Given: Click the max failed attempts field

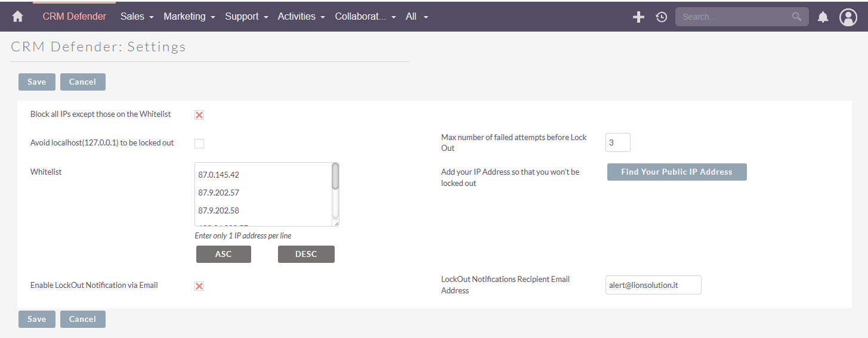Looking at the screenshot, I should coord(617,143).
